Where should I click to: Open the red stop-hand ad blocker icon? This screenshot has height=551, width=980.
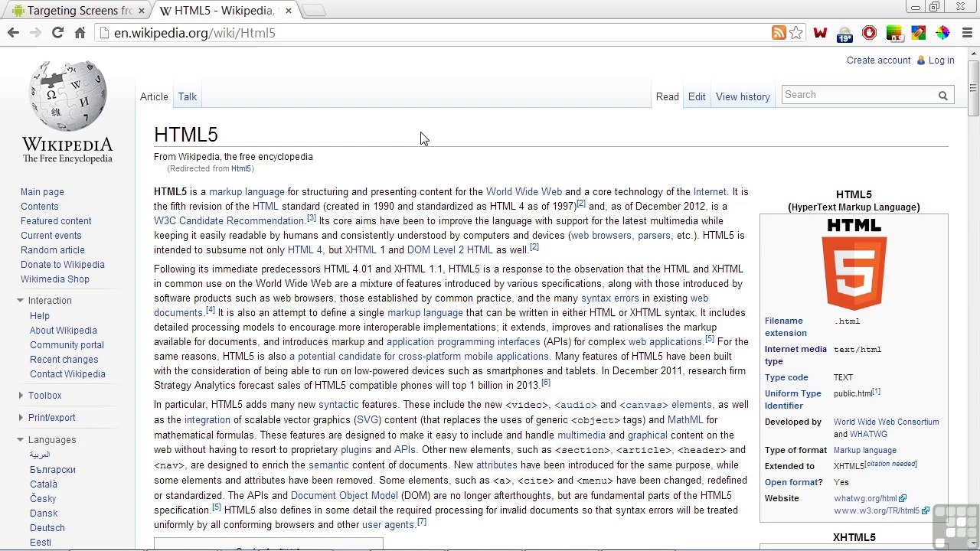(x=869, y=33)
